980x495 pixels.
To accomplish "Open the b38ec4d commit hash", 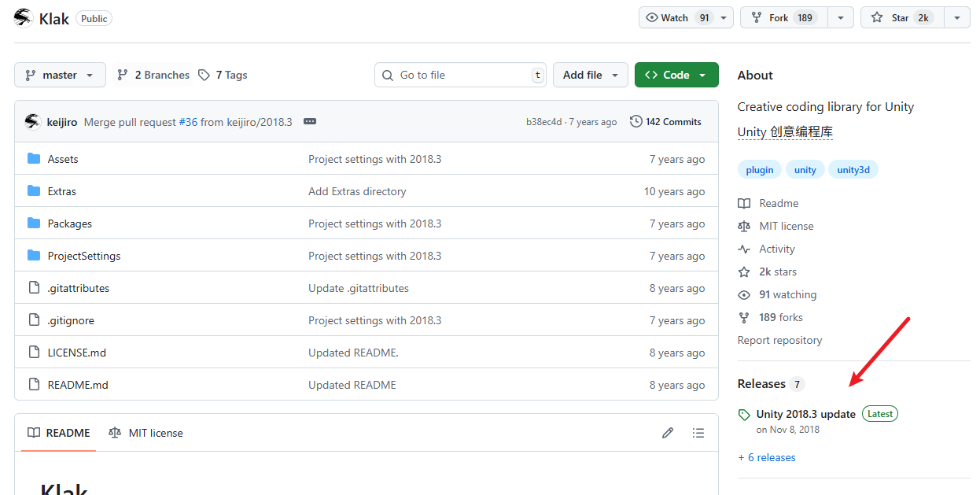I will [544, 122].
